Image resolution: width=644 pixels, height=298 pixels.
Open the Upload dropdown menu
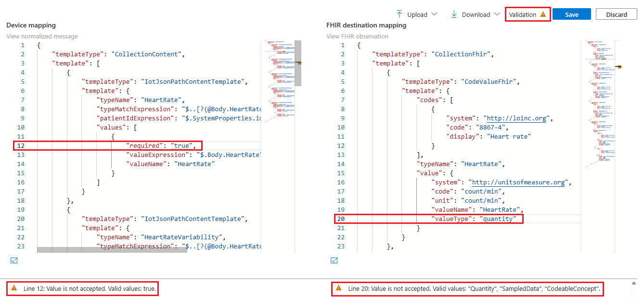(x=435, y=14)
